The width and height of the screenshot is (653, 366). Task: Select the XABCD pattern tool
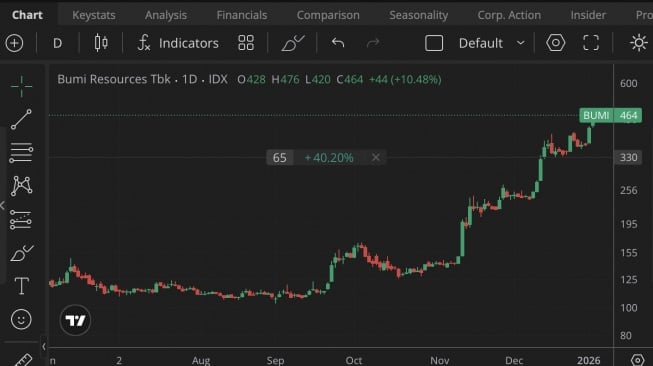[21, 186]
